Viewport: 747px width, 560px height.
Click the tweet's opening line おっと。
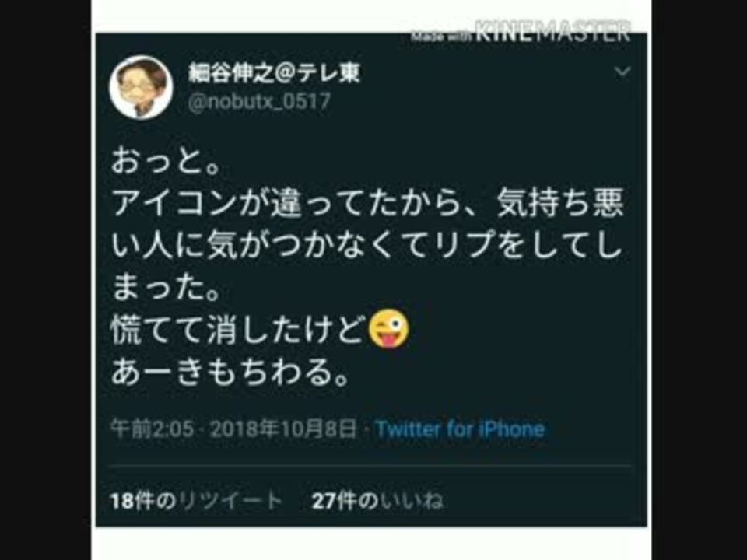point(165,162)
